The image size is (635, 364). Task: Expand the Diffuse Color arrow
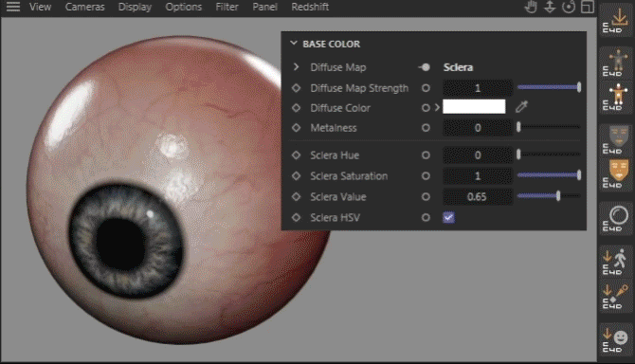(x=437, y=108)
